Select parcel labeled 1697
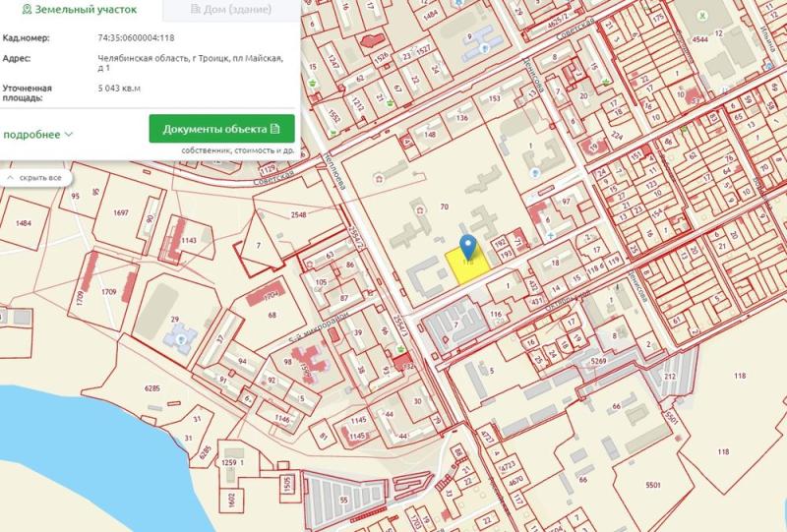Screen dimensions: 787x532 (x=121, y=212)
